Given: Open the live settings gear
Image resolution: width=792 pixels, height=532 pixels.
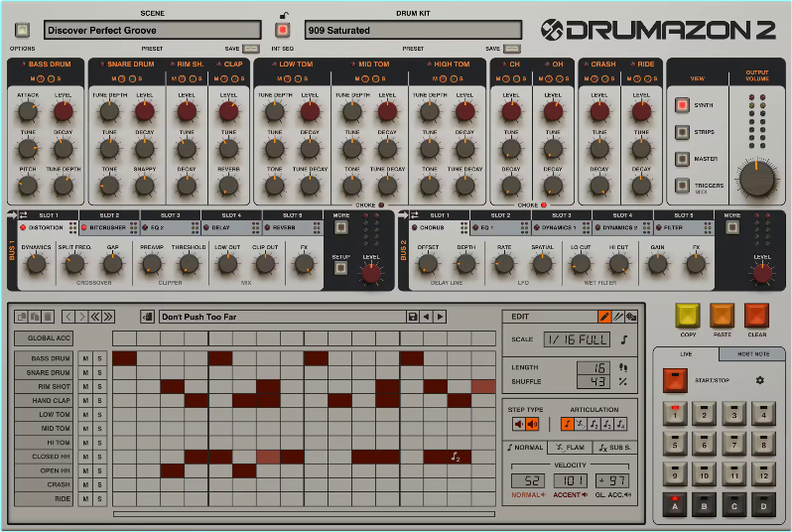Looking at the screenshot, I should pos(759,380).
